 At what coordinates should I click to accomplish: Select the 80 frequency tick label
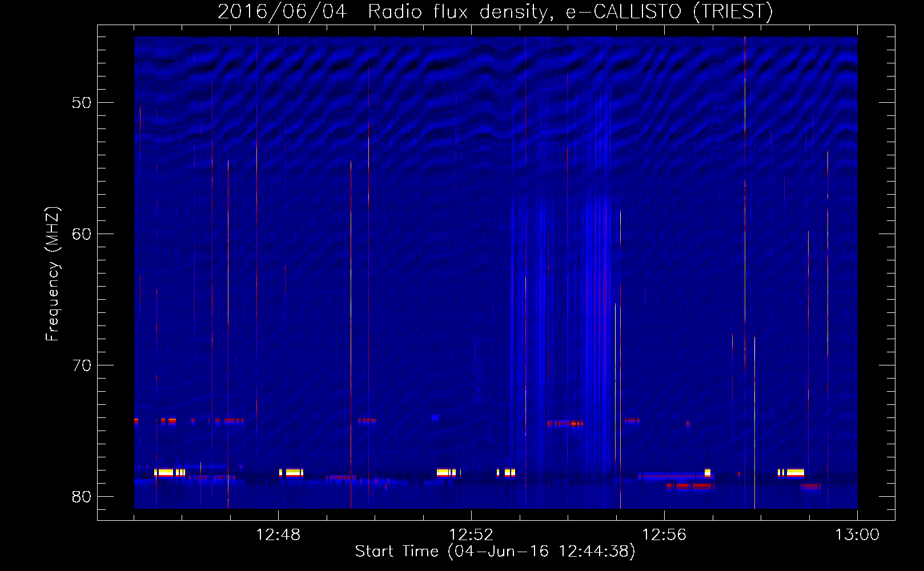point(82,497)
